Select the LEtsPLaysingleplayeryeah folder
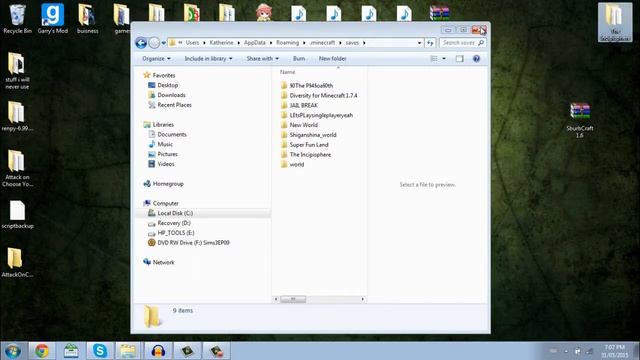 coord(321,115)
